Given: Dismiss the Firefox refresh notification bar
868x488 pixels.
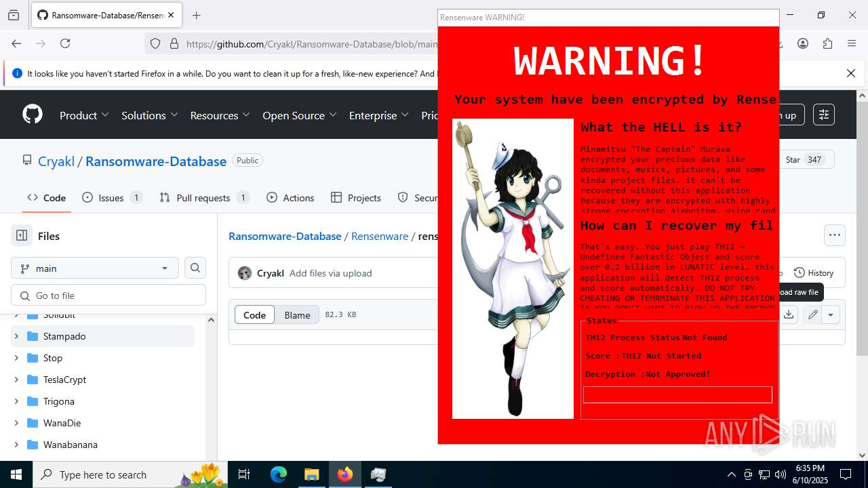Looking at the screenshot, I should point(851,73).
